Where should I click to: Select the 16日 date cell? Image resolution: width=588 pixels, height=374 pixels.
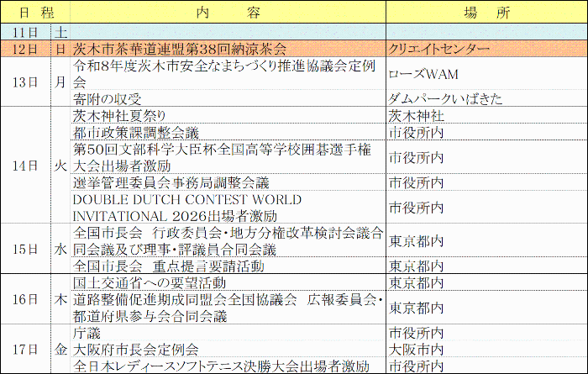click(25, 299)
